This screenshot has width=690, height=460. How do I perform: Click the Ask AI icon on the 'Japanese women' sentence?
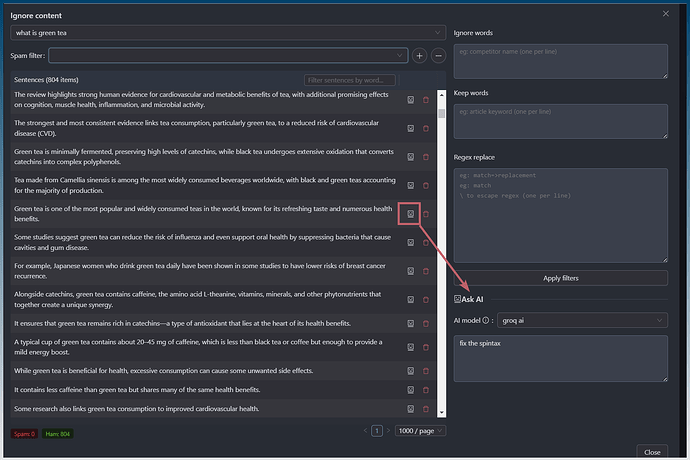[x=410, y=270]
